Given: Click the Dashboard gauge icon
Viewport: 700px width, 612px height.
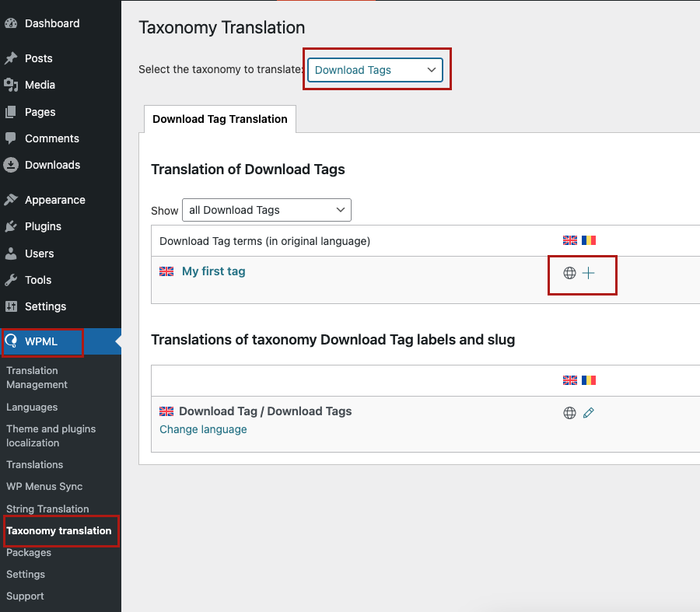Looking at the screenshot, I should 11,23.
